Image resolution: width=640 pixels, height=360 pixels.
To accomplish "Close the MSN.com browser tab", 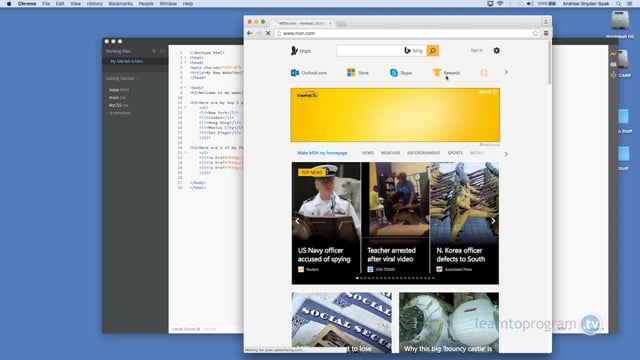I will pos(330,23).
